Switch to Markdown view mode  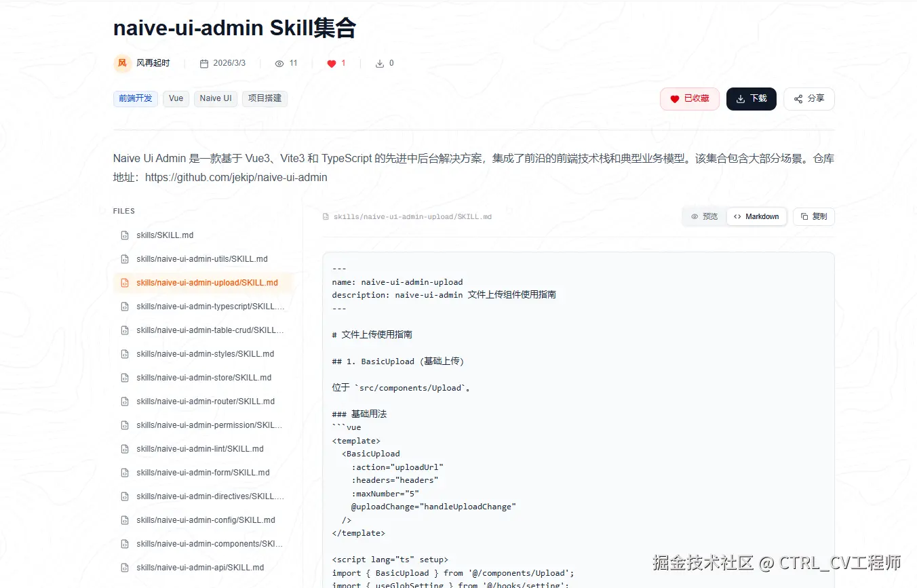pyautogui.click(x=756, y=217)
